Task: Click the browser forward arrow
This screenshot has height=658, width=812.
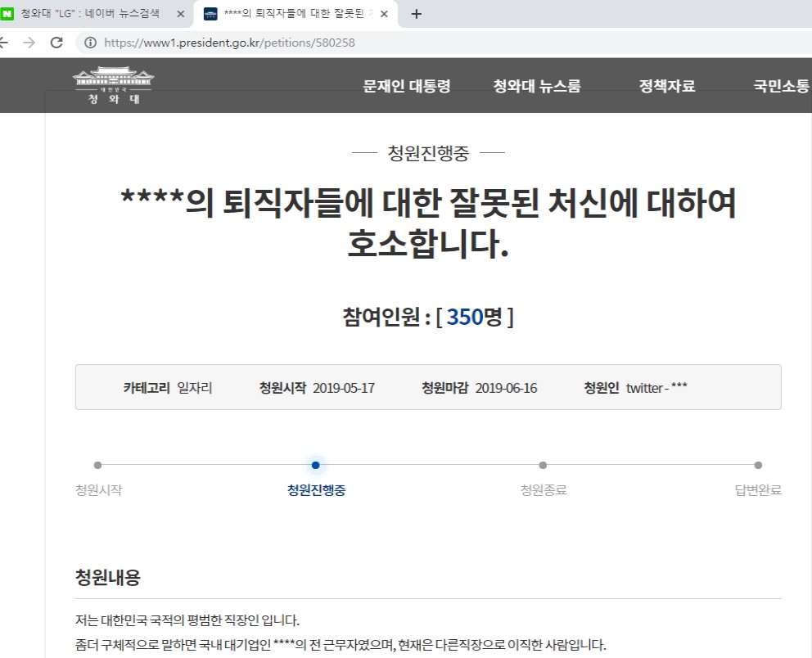Action: point(29,43)
